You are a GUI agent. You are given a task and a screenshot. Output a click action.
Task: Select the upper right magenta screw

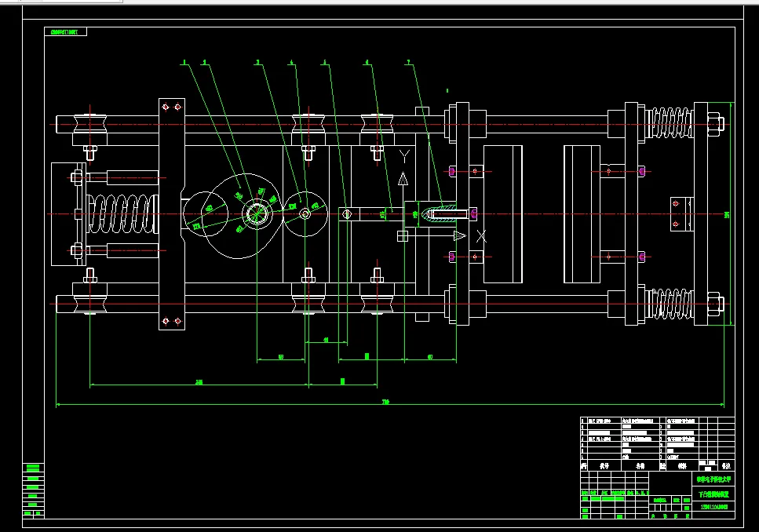pos(642,171)
